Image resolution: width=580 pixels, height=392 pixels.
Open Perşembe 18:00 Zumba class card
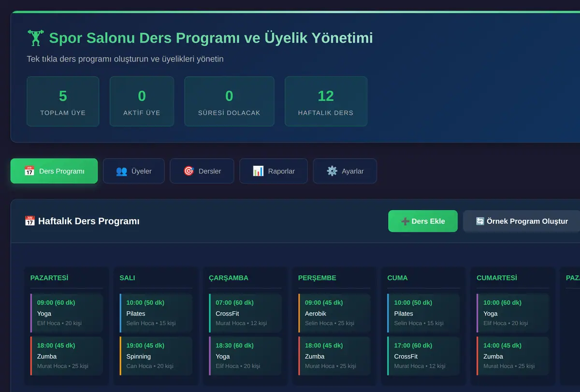[334, 356]
